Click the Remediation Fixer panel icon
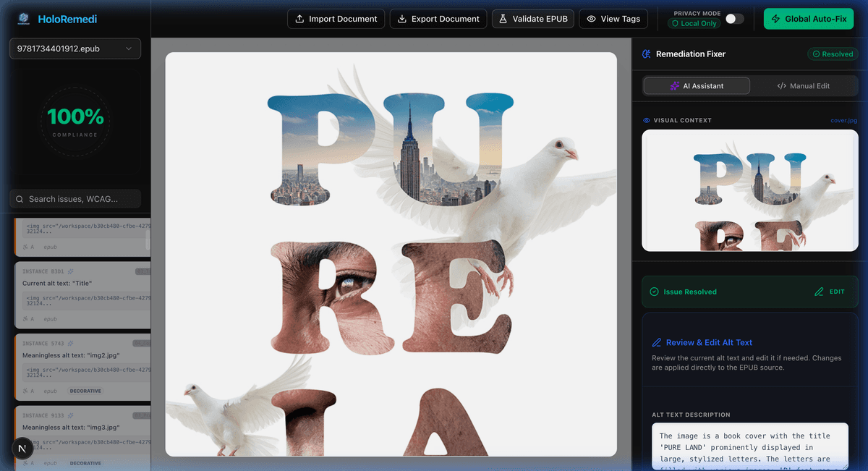Image resolution: width=868 pixels, height=471 pixels. tap(645, 54)
